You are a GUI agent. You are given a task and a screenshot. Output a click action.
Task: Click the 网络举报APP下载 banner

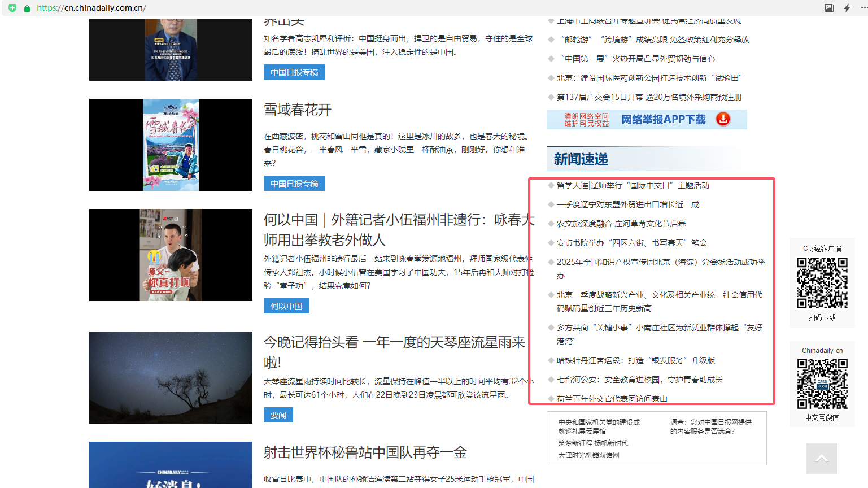(647, 119)
